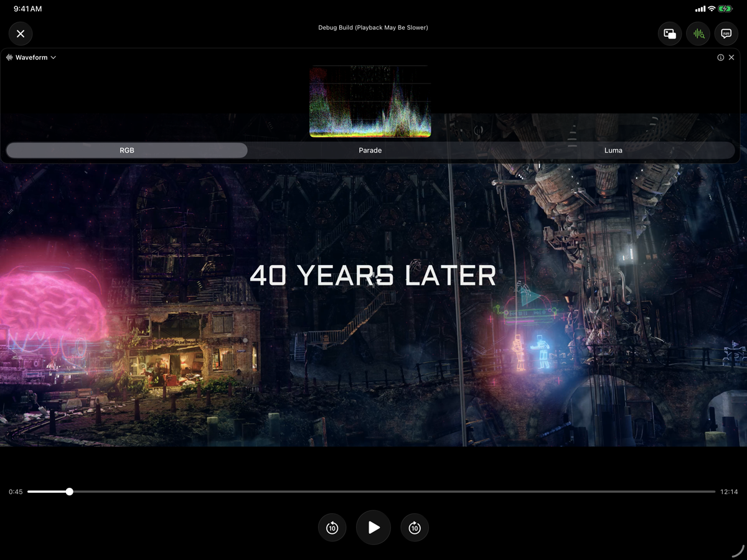Toggle the green video scopes analyzer icon
The image size is (747, 560).
[x=698, y=34]
